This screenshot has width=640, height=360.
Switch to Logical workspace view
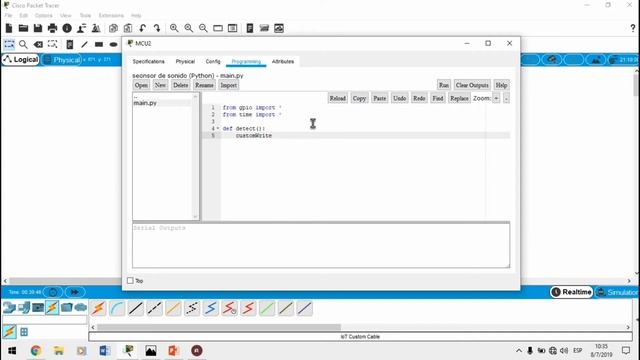tap(20, 60)
